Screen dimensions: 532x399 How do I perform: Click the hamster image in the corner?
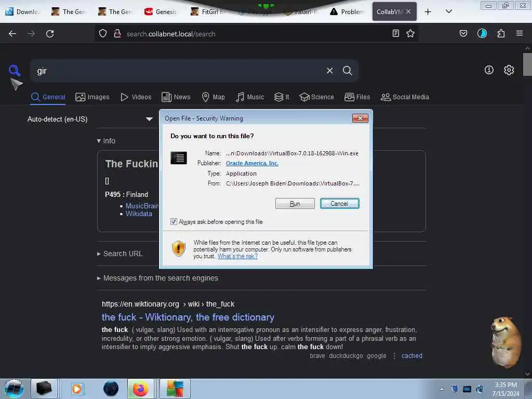[507, 342]
